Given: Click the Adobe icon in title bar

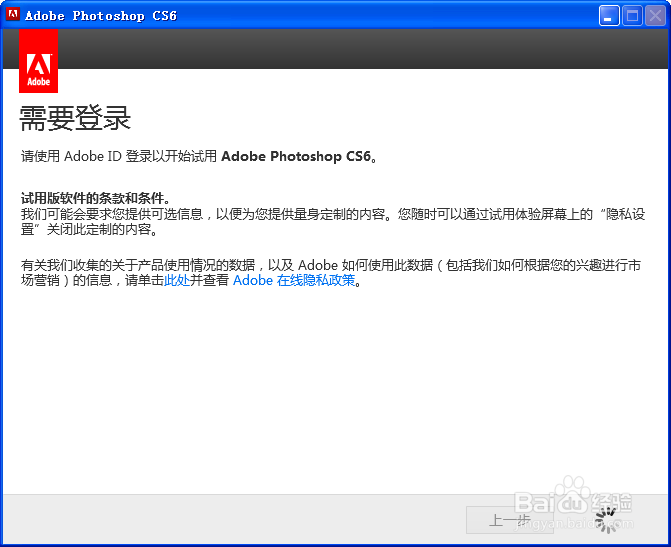Looking at the screenshot, I should pyautogui.click(x=13, y=15).
